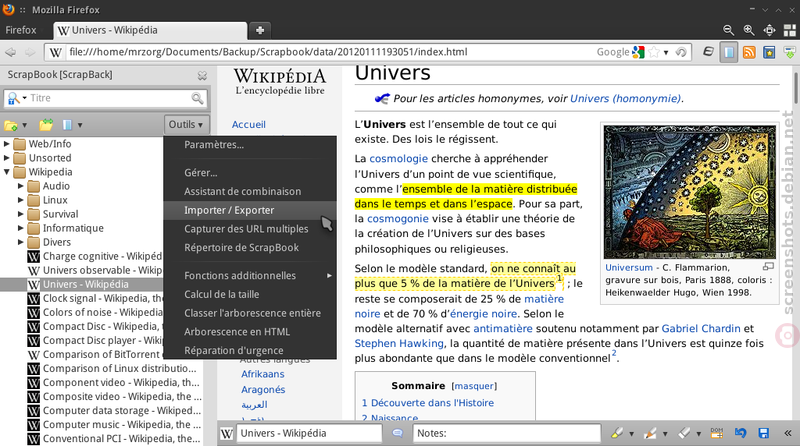Viewport: 800px width, 446px height.
Task: Collapse the Wikipedia folder
Action: [7, 172]
